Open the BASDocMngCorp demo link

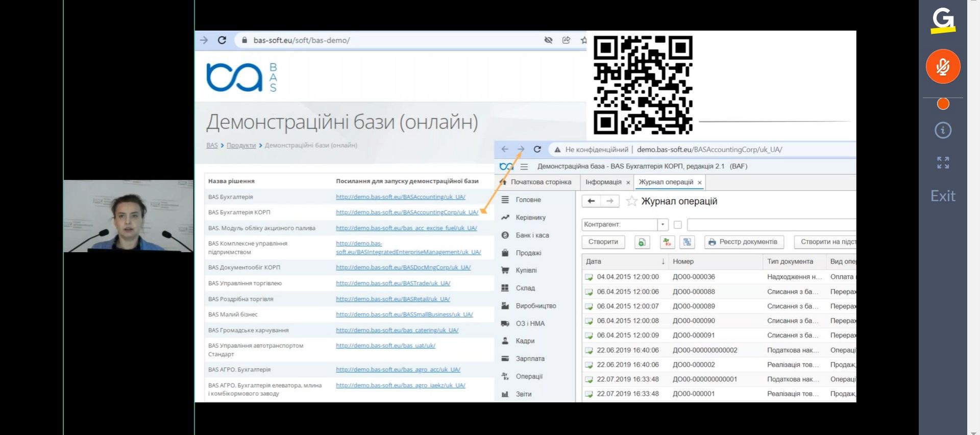coord(403,268)
